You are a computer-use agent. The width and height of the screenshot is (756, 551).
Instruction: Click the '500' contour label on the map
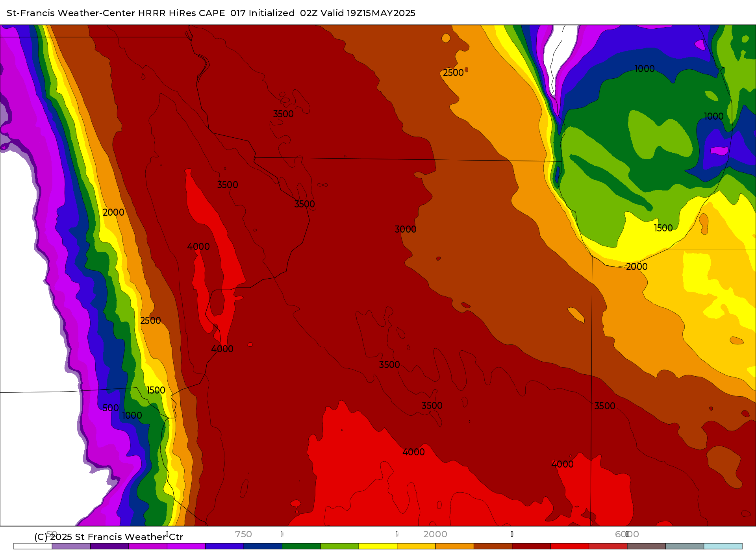[x=111, y=408]
